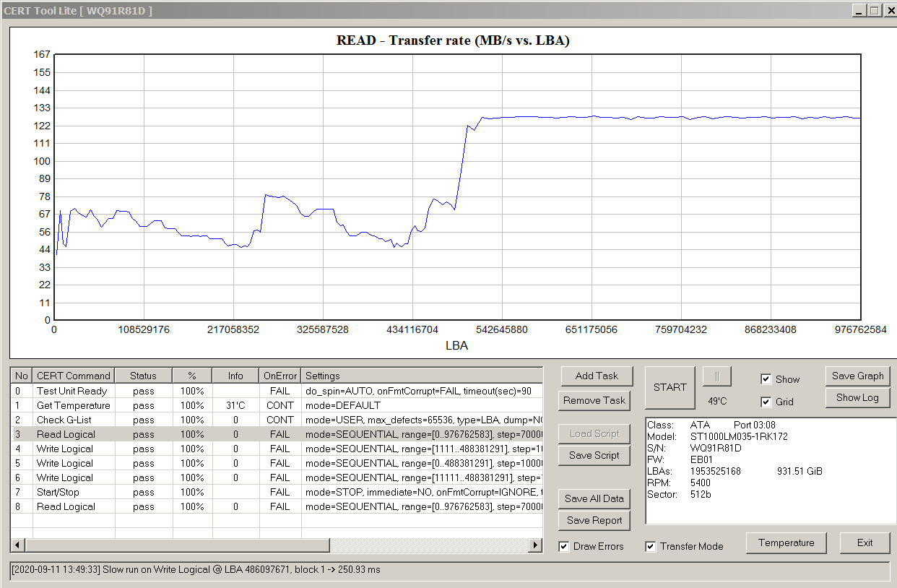Open the Temperature view
This screenshot has width=897, height=588.
pos(786,542)
